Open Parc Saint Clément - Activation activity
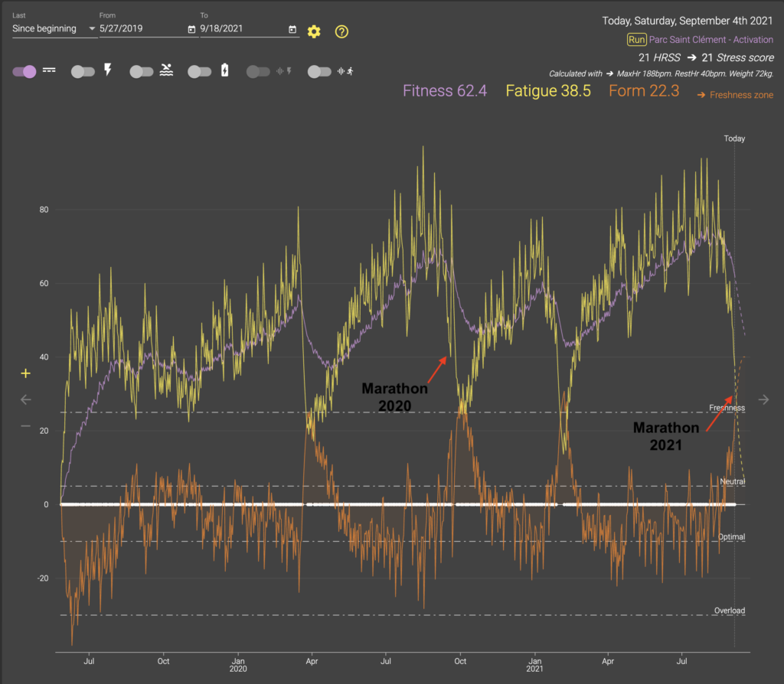This screenshot has width=784, height=684. click(711, 40)
